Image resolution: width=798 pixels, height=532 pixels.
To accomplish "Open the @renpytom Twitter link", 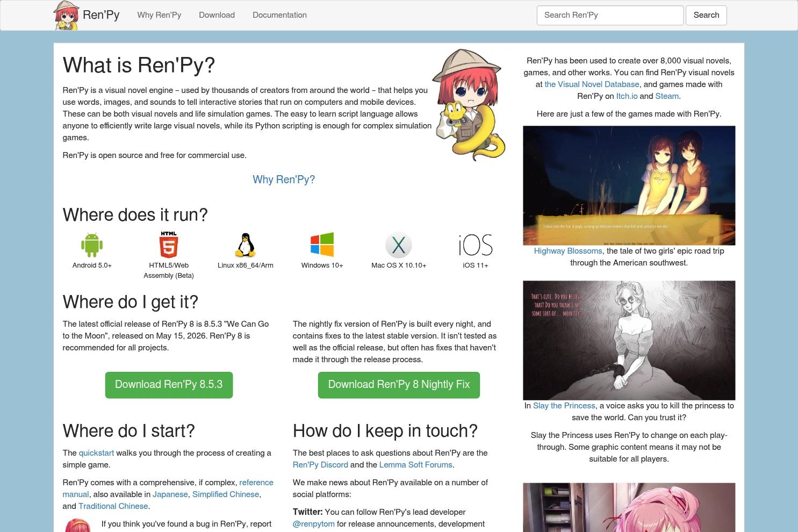I will (x=314, y=524).
